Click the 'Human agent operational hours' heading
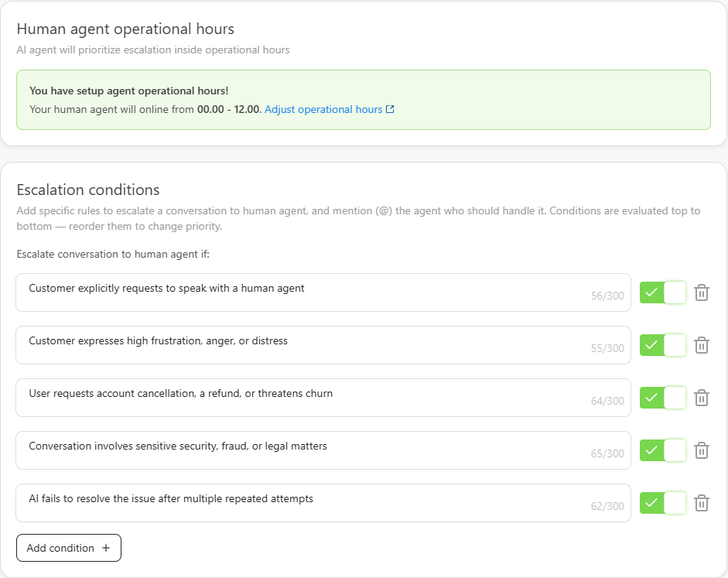Image resolution: width=728 pixels, height=578 pixels. [x=125, y=29]
